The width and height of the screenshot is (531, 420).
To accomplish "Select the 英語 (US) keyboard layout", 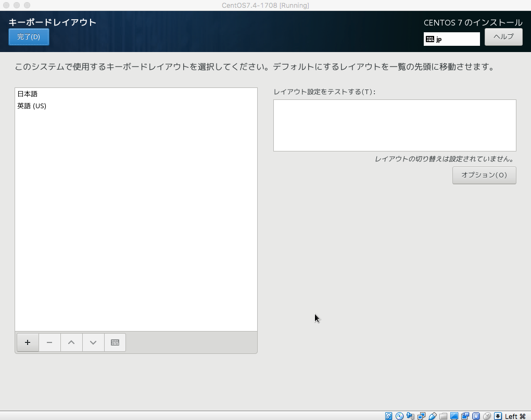I will (x=32, y=106).
